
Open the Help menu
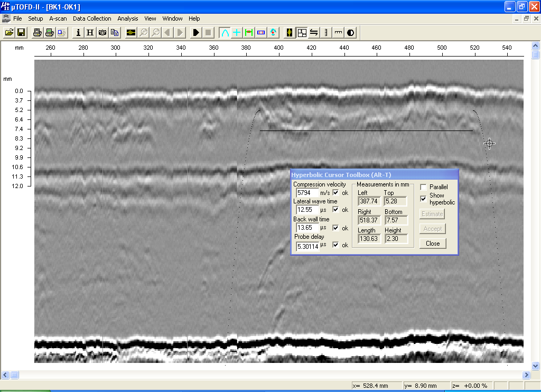(x=194, y=18)
